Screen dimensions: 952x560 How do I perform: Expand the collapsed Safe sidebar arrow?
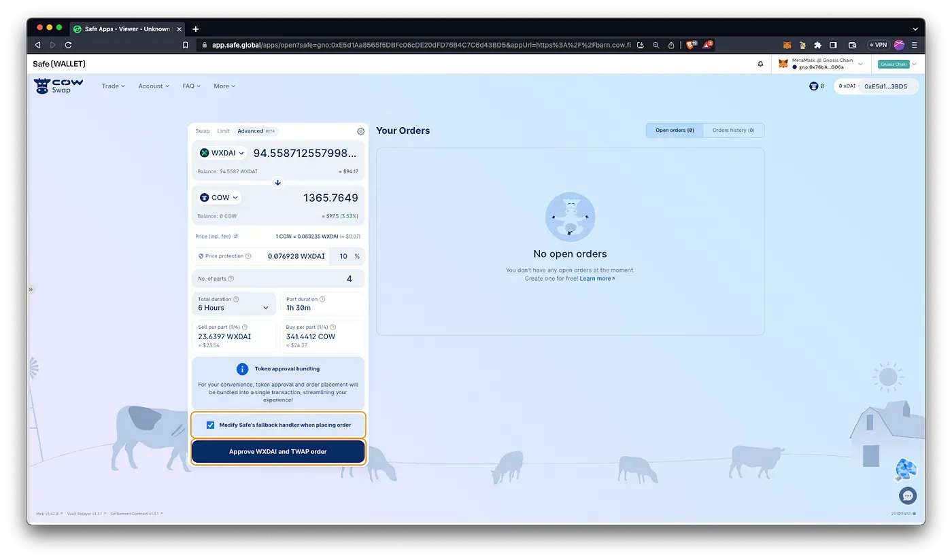coord(30,290)
